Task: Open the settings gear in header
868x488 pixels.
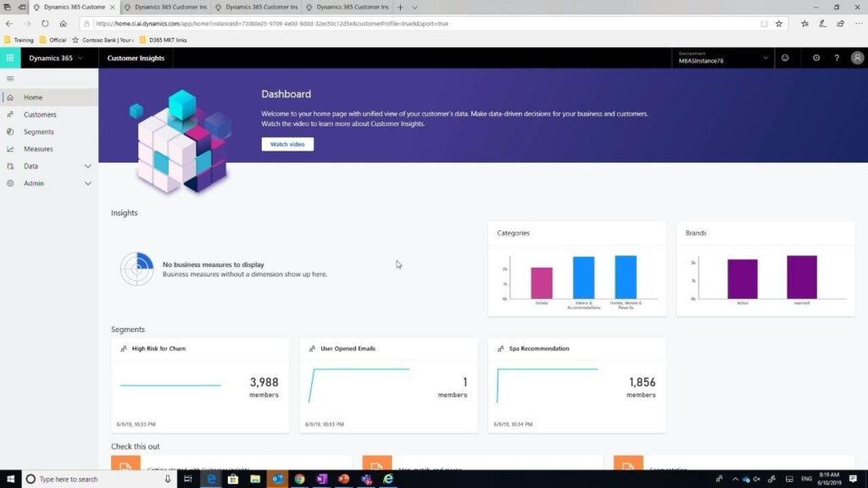Action: [x=816, y=58]
